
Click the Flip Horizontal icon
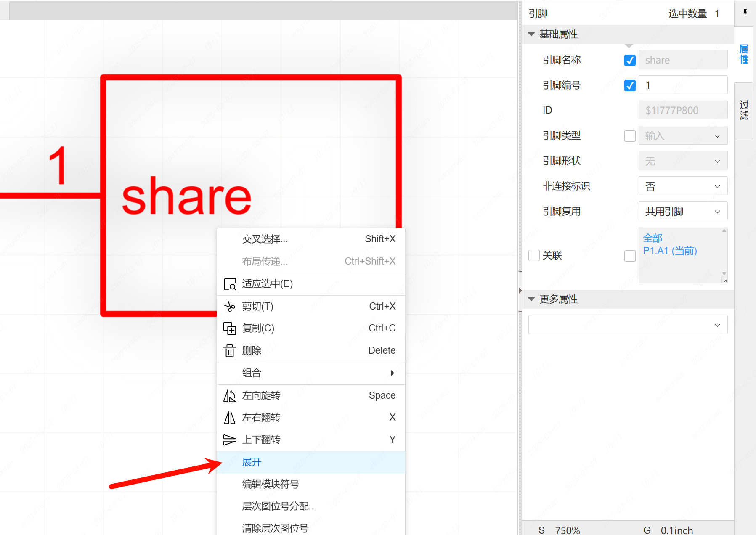coord(229,418)
